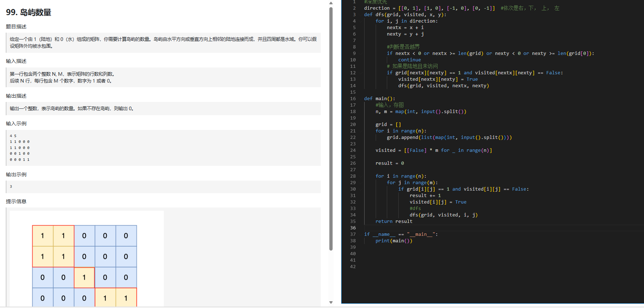Click the sample input line '4 5'
644x308 pixels.
coord(13,136)
